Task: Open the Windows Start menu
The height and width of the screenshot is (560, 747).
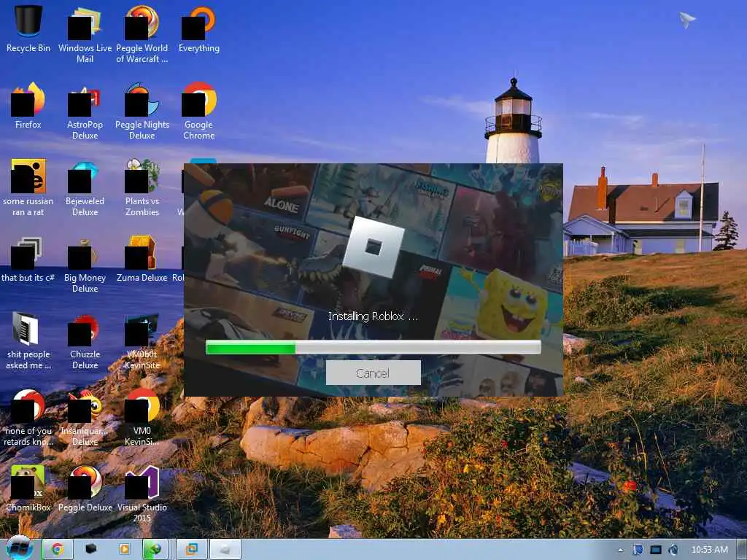Action: coord(19,548)
